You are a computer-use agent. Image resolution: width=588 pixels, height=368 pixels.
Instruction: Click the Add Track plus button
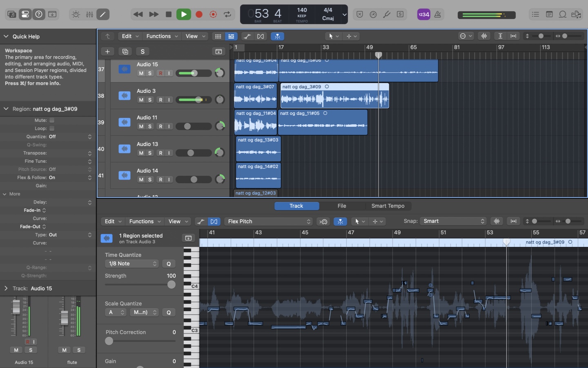point(107,52)
